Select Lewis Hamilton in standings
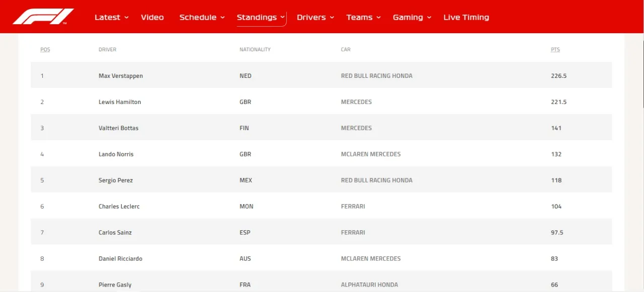Viewport: 644px width, 292px height. click(x=120, y=102)
